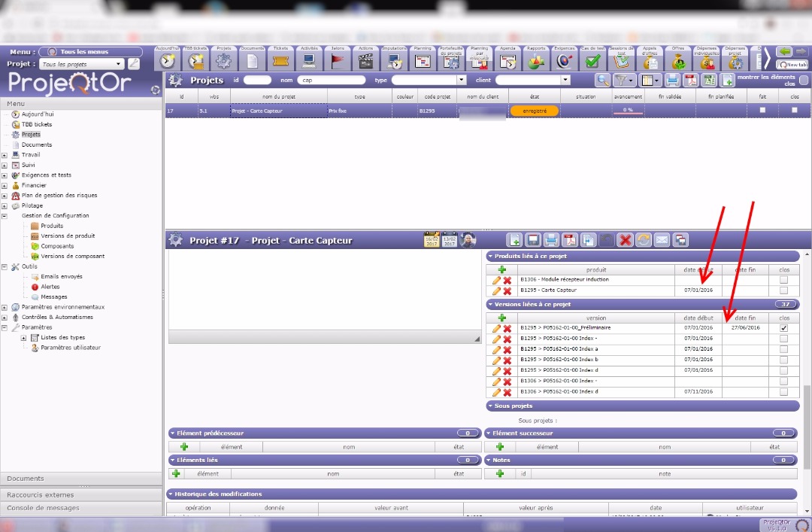Screen dimensions: 812x532
Task: Open the project type filter dropdown
Action: [x=462, y=80]
